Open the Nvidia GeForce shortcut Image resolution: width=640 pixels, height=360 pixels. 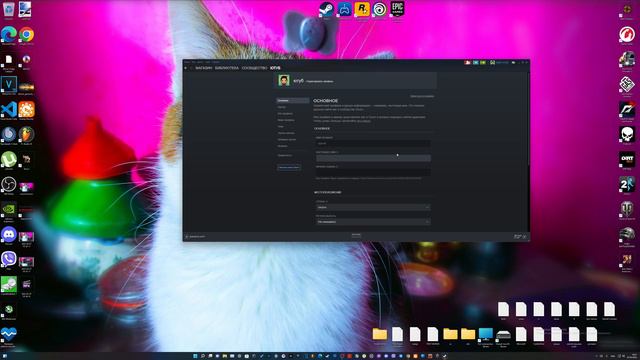click(x=9, y=209)
